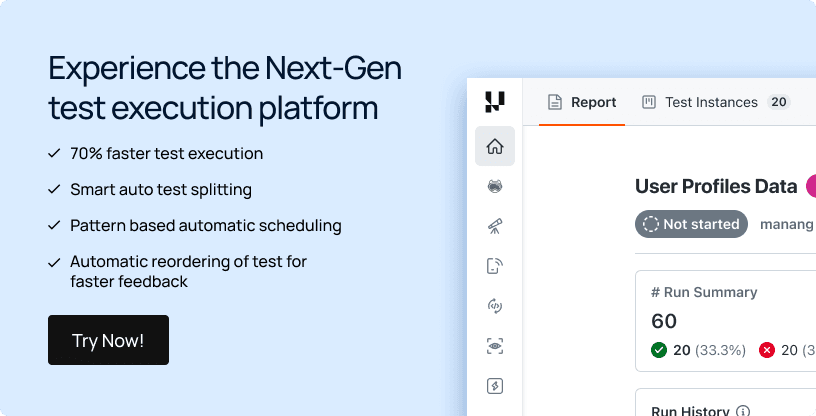Click the code sync sidebar icon
Screen dimensions: 816x416
[x=495, y=306]
